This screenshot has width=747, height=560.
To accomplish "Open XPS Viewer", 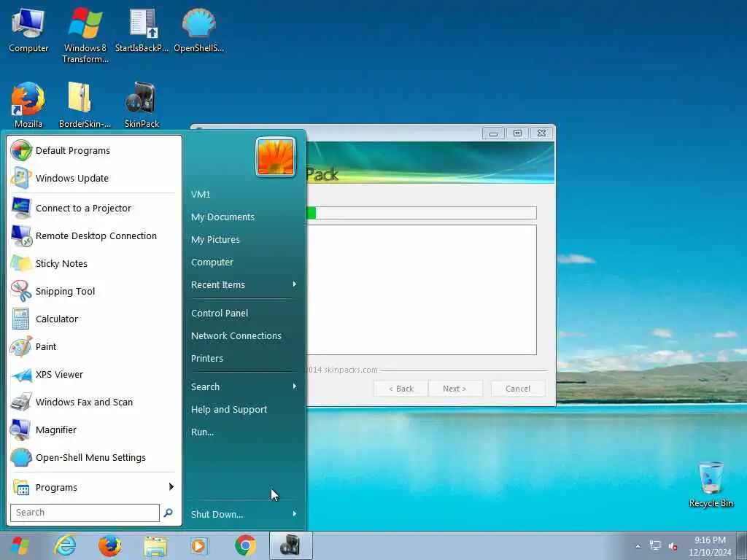I will pyautogui.click(x=94, y=374).
